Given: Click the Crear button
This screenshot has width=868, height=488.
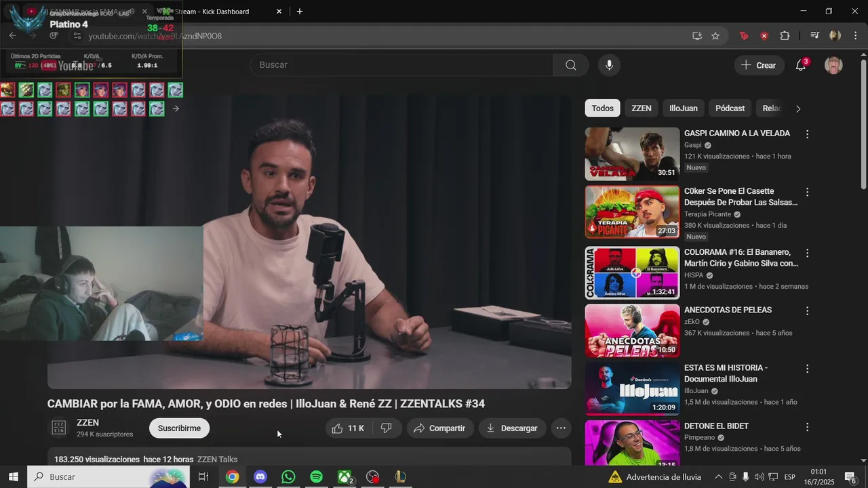Looking at the screenshot, I should coord(758,65).
